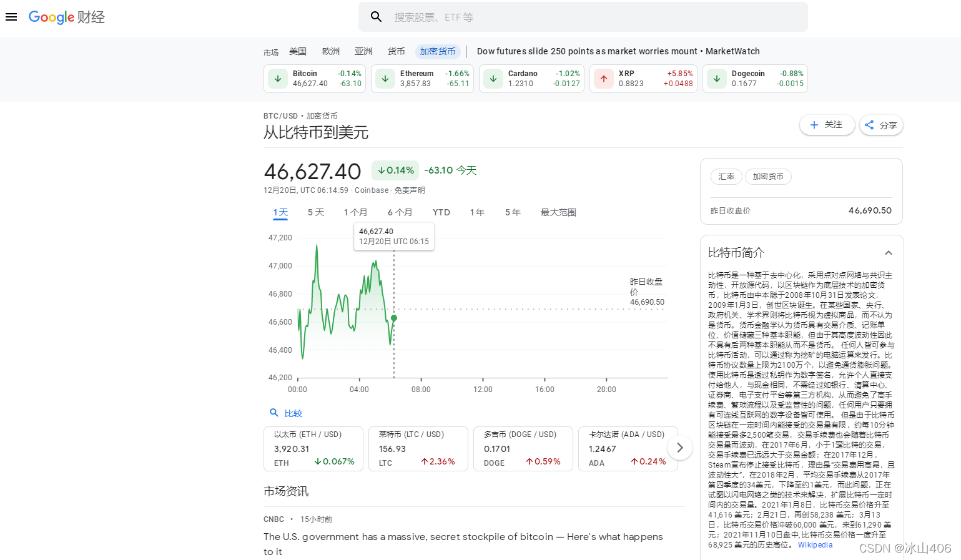Image resolution: width=961 pixels, height=560 pixels.
Task: Open the Cardano ticker card
Action: (x=531, y=79)
